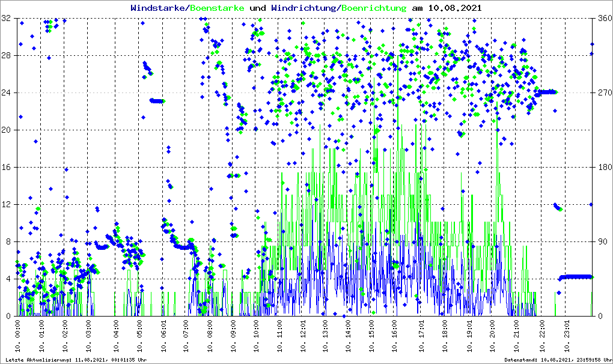Select the 10. 20:00 time axis label
This screenshot has width=613, height=364.
click(492, 336)
